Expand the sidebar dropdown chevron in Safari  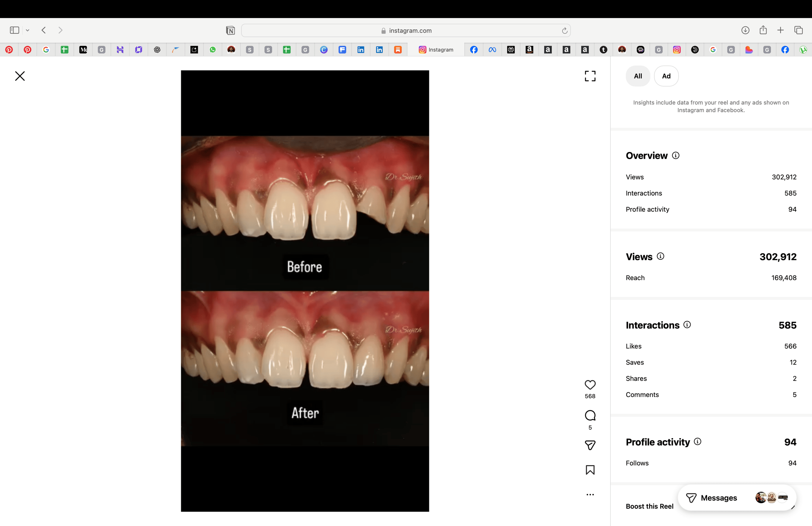click(28, 30)
